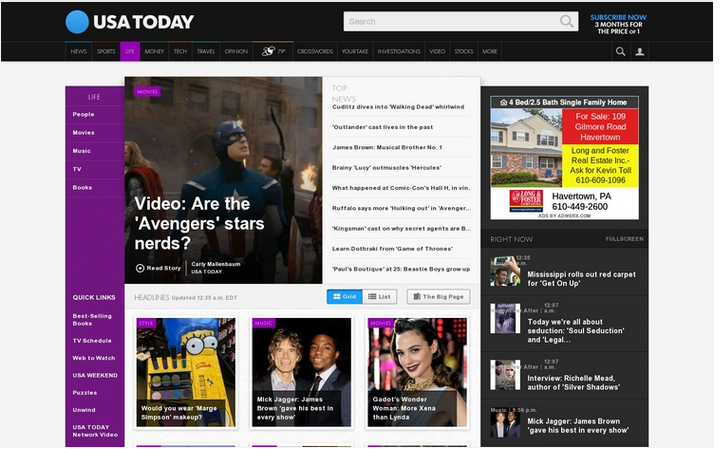Image resolution: width=720 pixels, height=449 pixels.
Task: Open Web to Watch quick link
Action: tap(94, 358)
